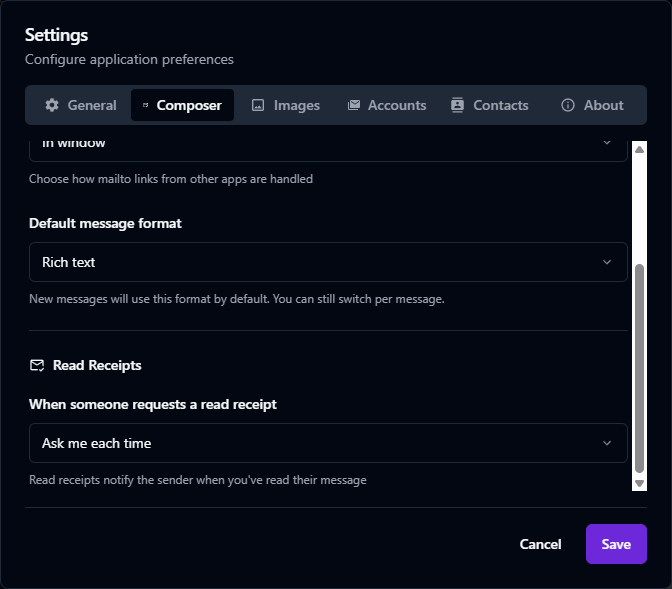Click the Default message format label
This screenshot has width=672, height=589.
[x=105, y=223]
